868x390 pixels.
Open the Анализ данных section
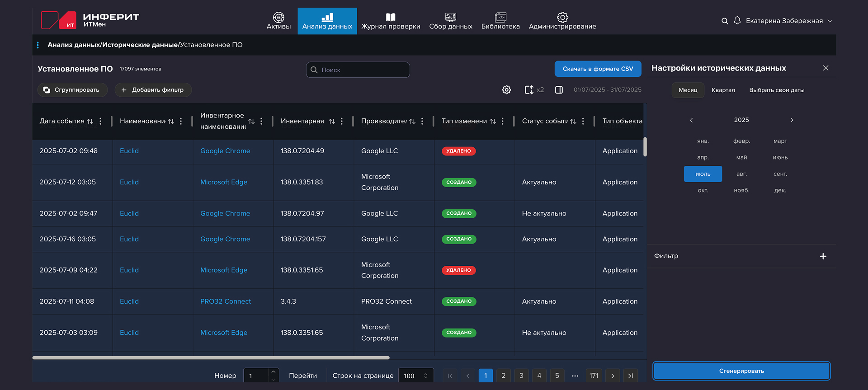coord(327,21)
